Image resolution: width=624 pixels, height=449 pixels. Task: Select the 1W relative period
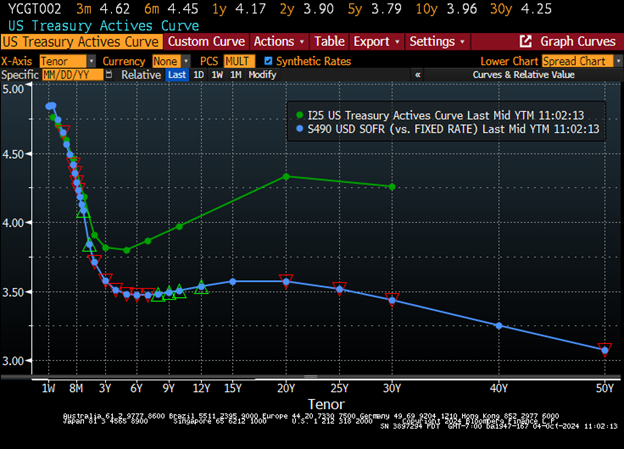pos(217,75)
